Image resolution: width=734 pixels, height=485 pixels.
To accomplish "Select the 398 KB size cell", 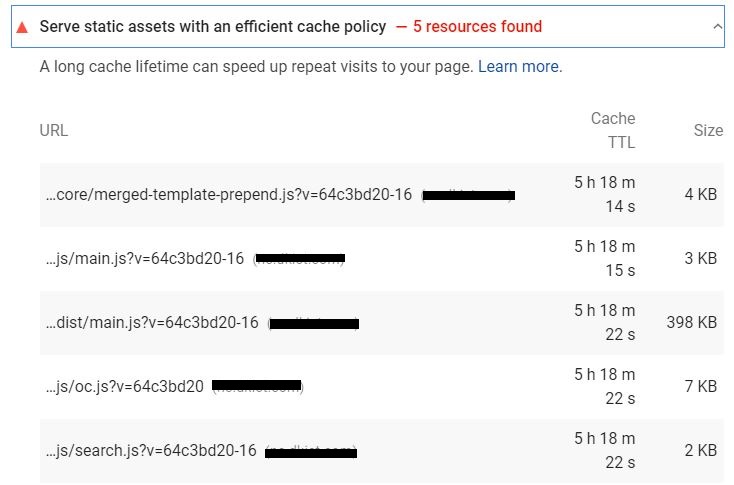I will click(x=692, y=323).
